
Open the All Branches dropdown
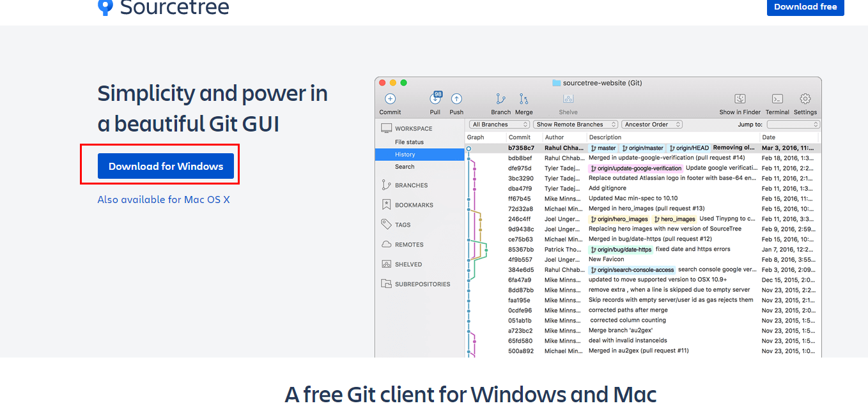500,124
